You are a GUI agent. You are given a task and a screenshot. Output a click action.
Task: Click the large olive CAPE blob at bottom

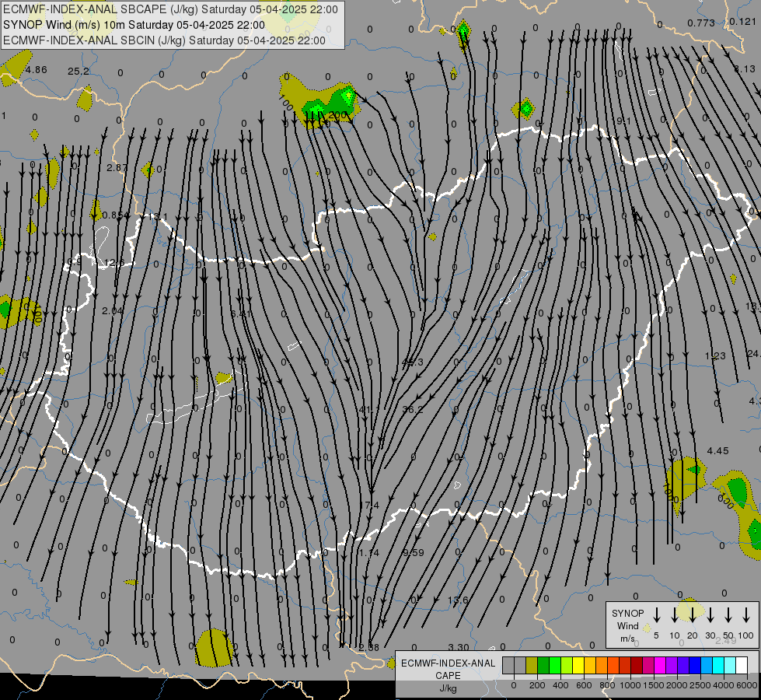(214, 648)
